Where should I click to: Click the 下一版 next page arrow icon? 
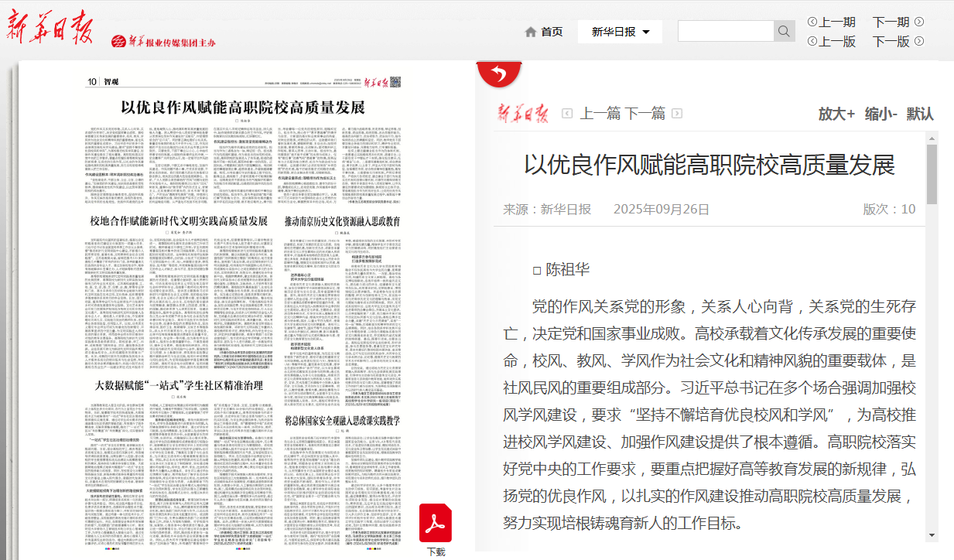[919, 41]
